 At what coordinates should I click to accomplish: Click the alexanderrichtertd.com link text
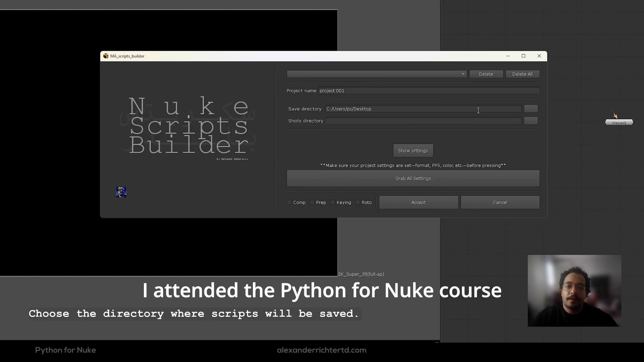pos(321,350)
